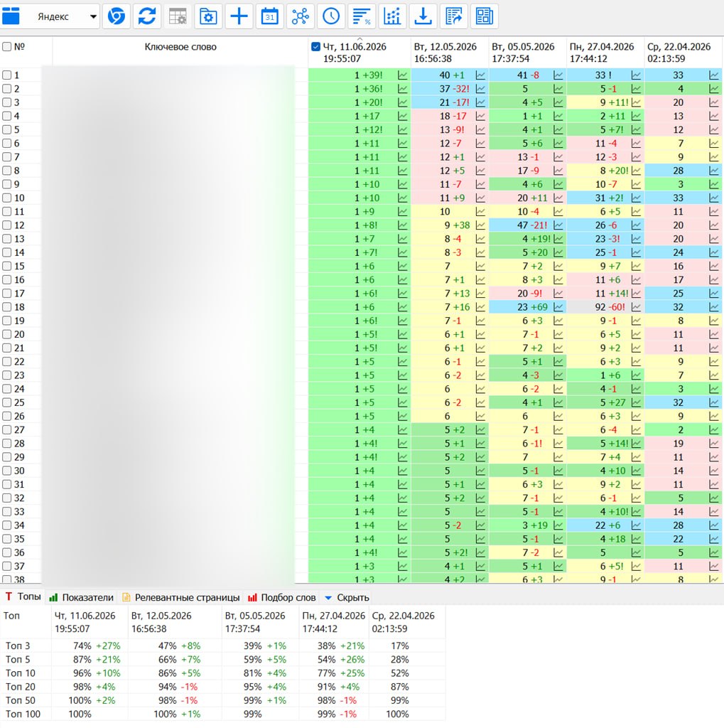
Task: Click the Ключевое слово column header
Action: pyautogui.click(x=180, y=47)
